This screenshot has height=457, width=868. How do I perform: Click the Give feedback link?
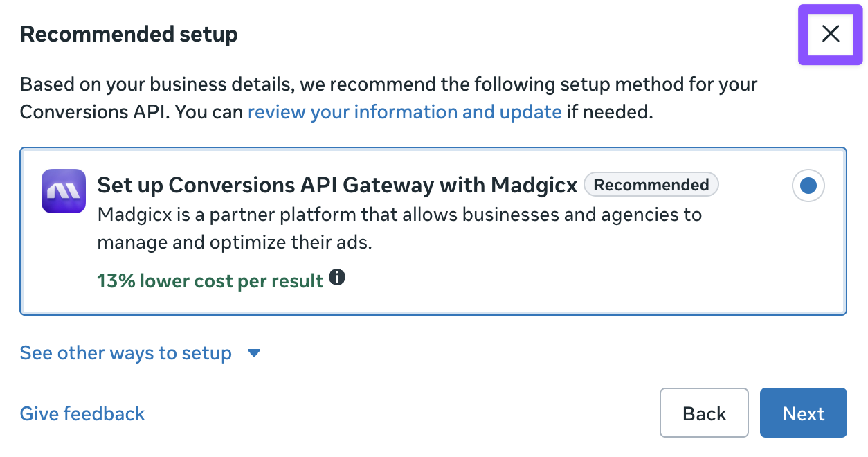pyautogui.click(x=82, y=414)
